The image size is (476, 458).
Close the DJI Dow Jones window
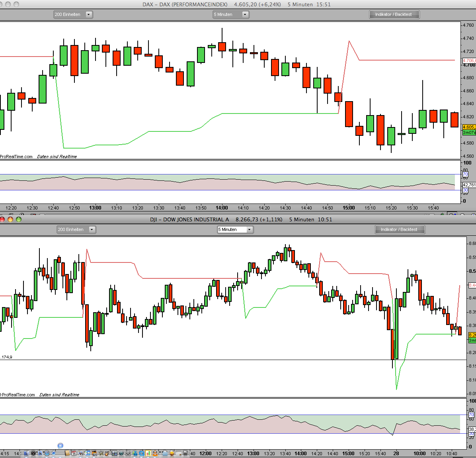pos(2,219)
